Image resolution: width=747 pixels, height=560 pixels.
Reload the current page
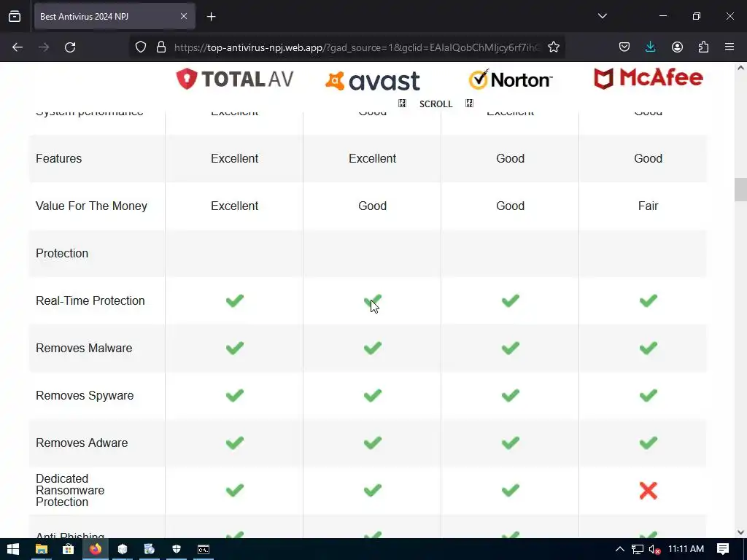click(70, 47)
